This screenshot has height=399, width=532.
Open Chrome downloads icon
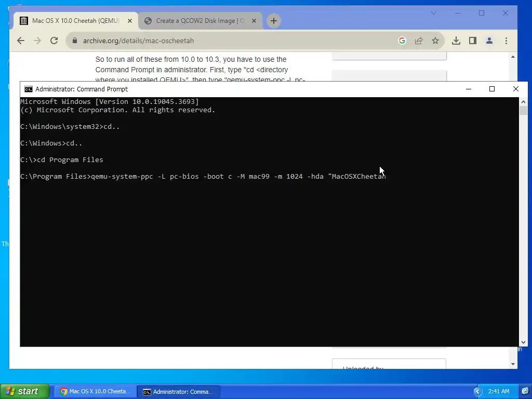coord(456,41)
